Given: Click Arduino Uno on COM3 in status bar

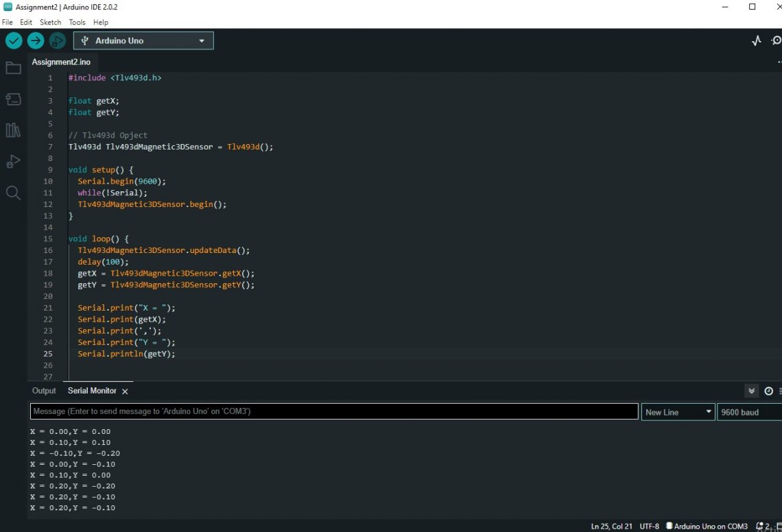Looking at the screenshot, I should (707, 526).
